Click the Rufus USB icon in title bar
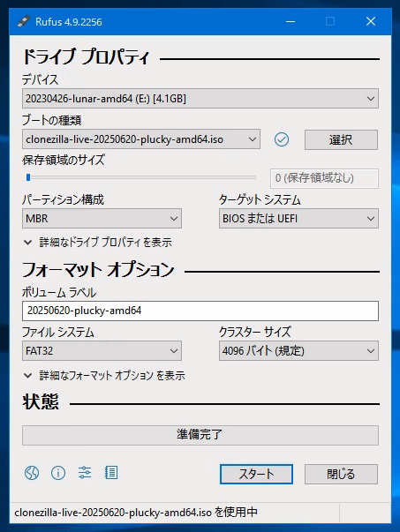Viewport: 400px width, 532px height. click(x=24, y=22)
